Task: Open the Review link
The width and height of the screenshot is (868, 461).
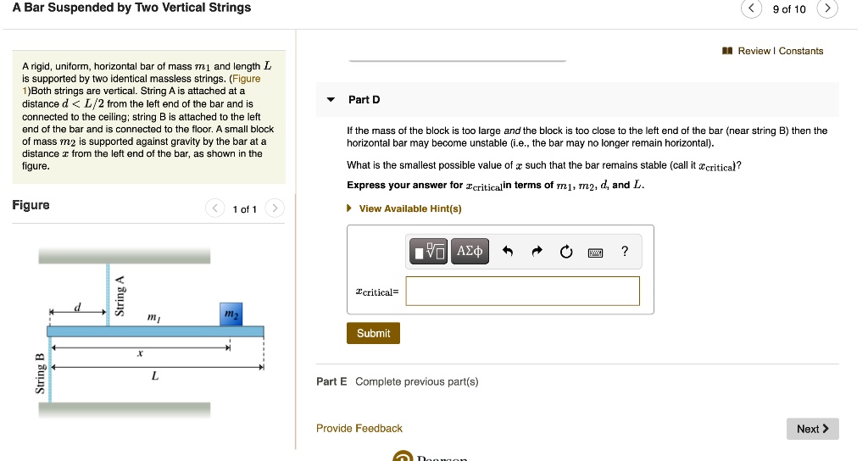Action: coord(754,51)
